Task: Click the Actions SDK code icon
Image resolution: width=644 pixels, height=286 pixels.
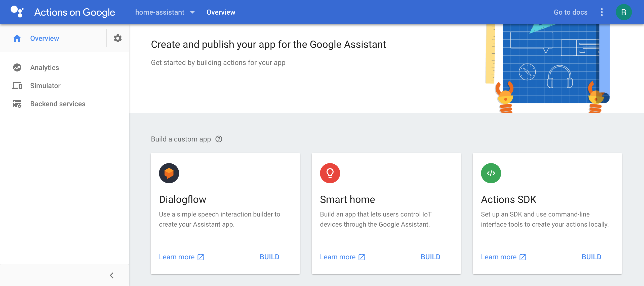Action: pyautogui.click(x=491, y=173)
